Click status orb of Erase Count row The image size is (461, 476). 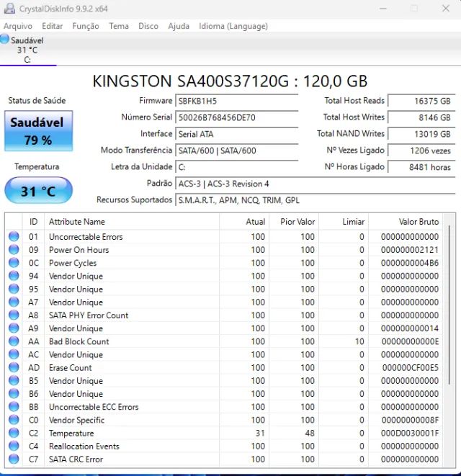tap(14, 367)
